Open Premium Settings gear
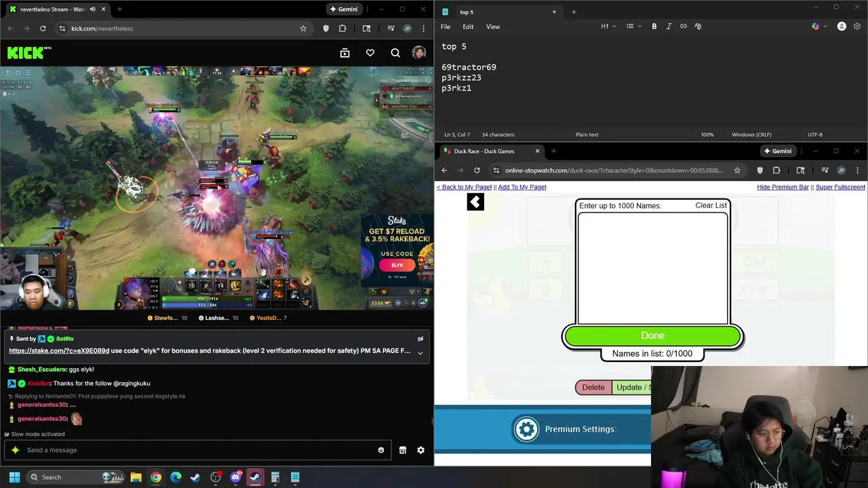868x488 pixels. click(x=526, y=429)
